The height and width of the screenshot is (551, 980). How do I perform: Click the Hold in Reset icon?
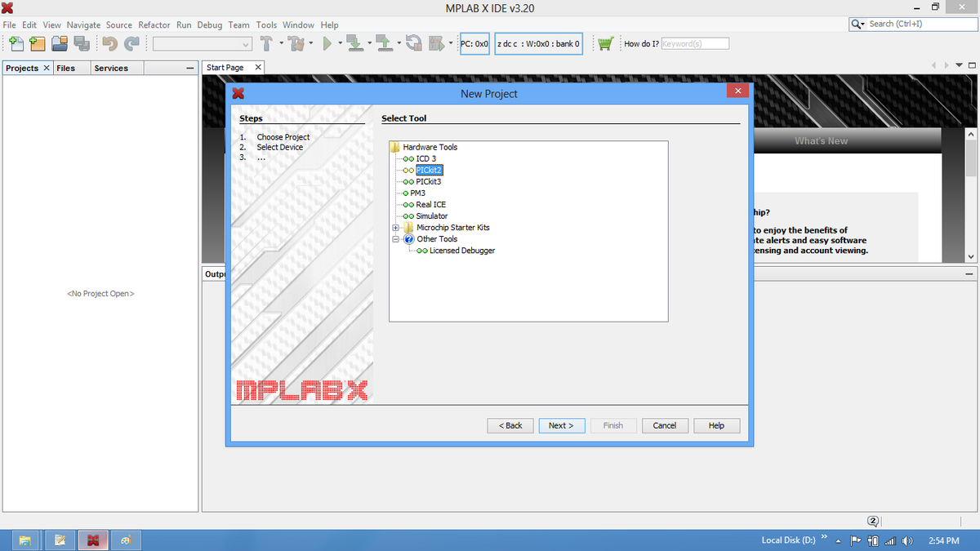coord(414,43)
